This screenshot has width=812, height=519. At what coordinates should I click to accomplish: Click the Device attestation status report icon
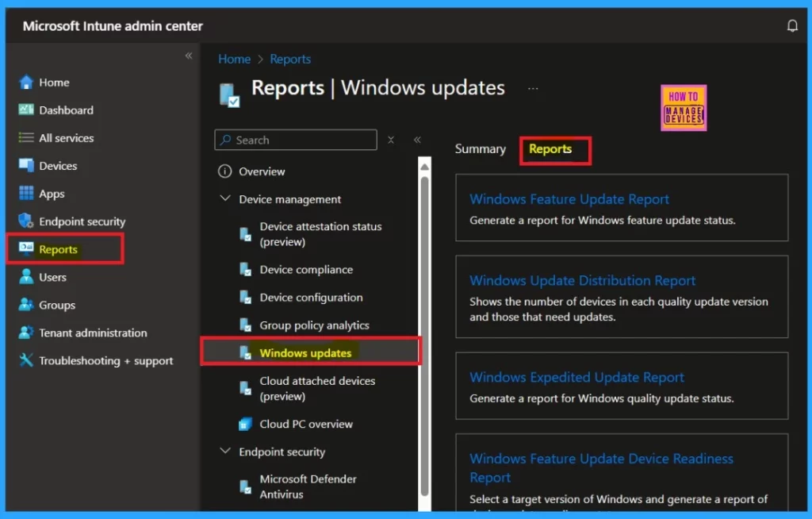point(246,234)
